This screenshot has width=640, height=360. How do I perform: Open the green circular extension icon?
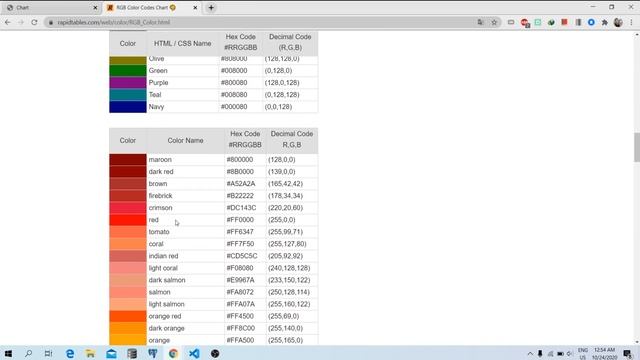point(551,22)
